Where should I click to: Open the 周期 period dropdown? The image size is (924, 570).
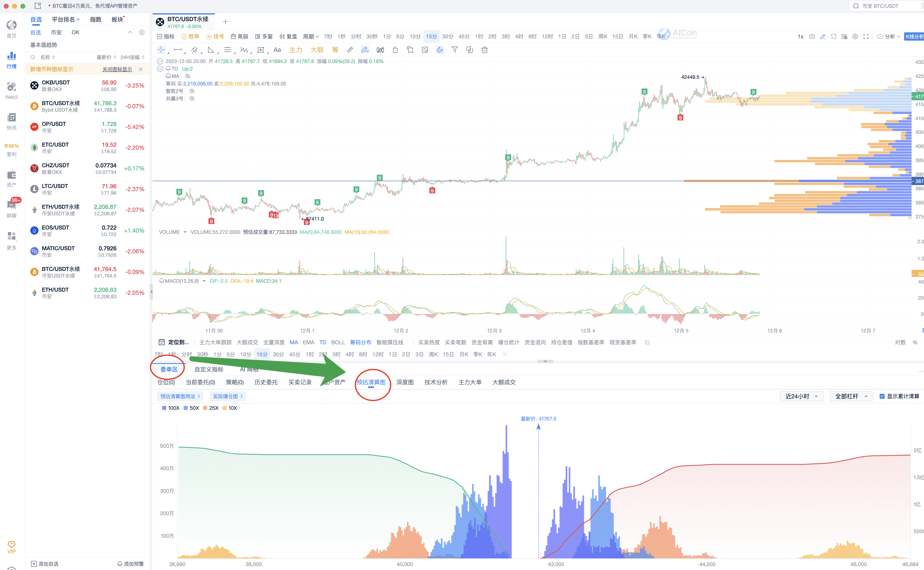coord(311,36)
